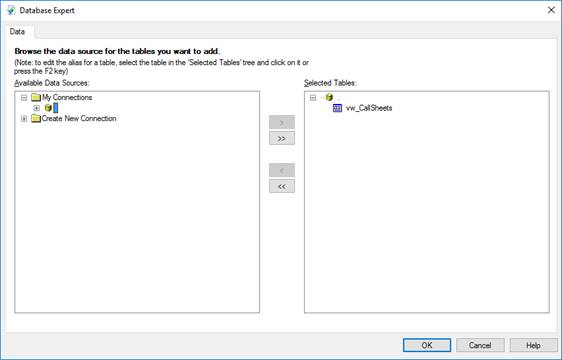Add all tables with the >> button
This screenshot has height=360, width=562.
282,138
